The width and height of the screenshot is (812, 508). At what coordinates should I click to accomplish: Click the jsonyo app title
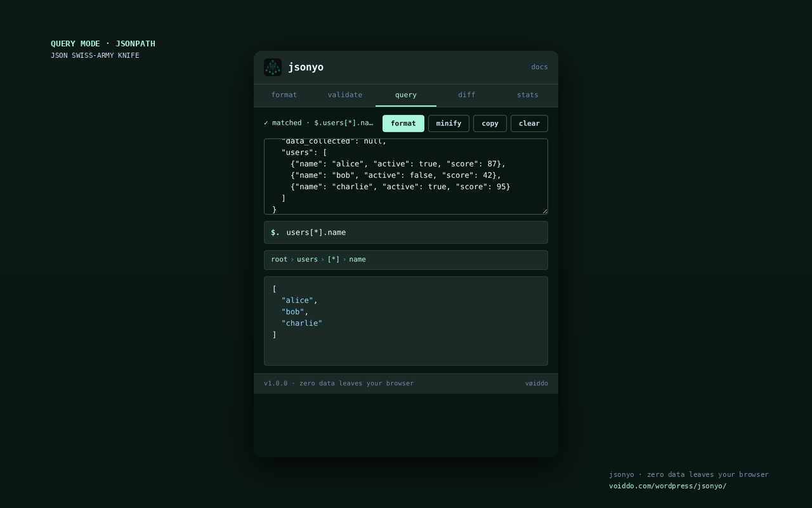(306, 67)
